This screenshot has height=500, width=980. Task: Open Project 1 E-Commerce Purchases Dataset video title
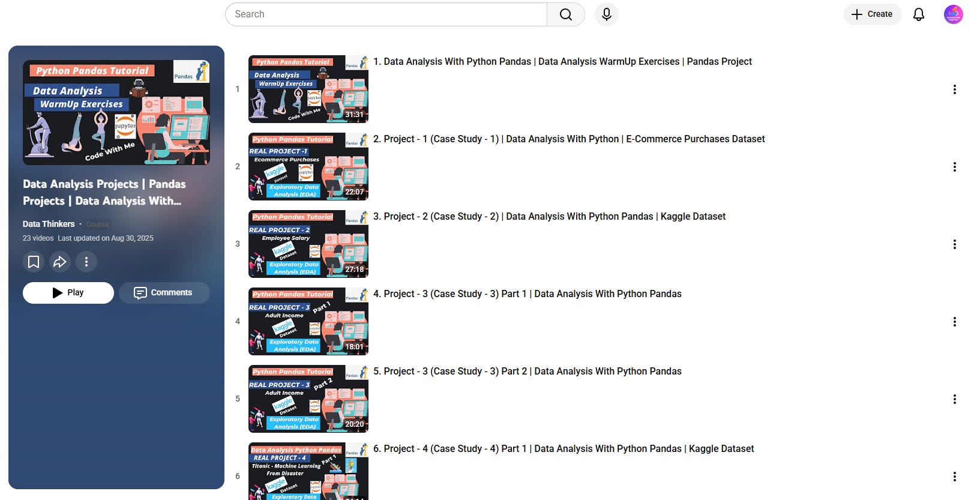569,139
